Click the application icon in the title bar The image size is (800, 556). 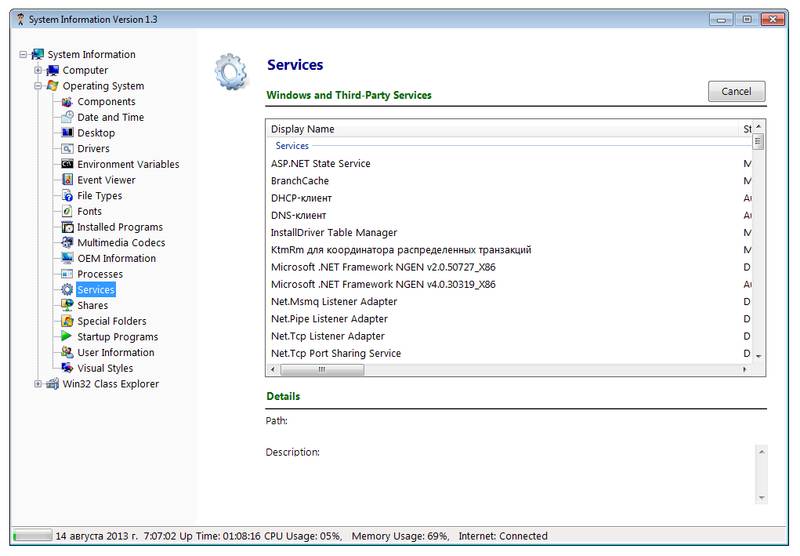(x=20, y=19)
